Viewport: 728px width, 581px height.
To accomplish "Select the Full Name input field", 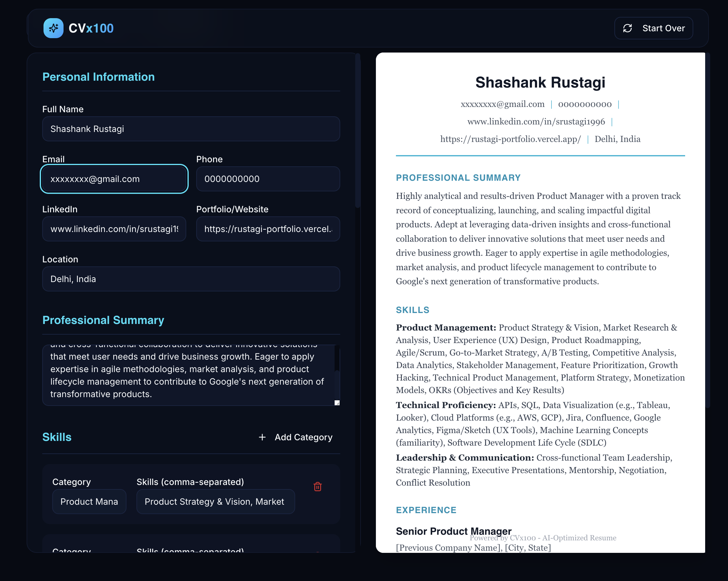I will (191, 129).
